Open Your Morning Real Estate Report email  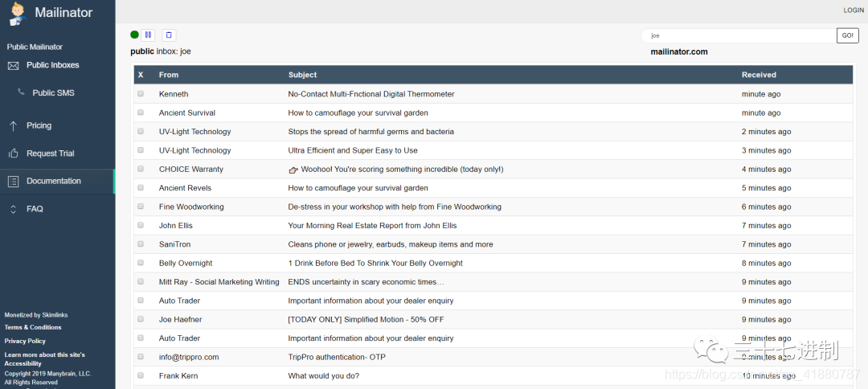click(372, 226)
